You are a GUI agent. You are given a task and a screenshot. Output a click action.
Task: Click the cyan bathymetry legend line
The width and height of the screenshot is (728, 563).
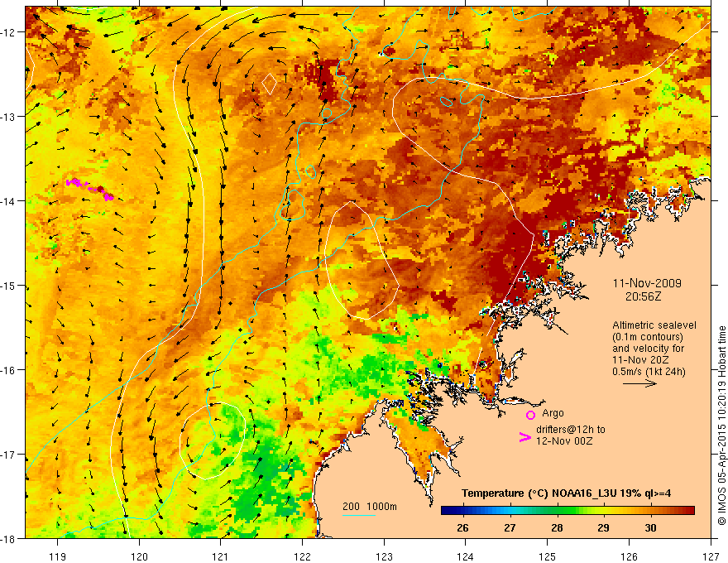(x=359, y=515)
